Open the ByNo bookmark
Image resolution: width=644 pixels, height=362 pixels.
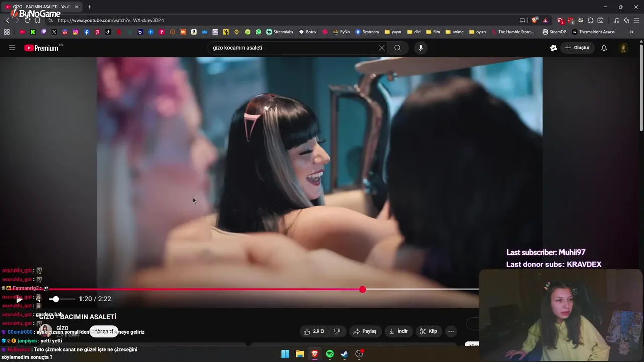click(x=341, y=32)
